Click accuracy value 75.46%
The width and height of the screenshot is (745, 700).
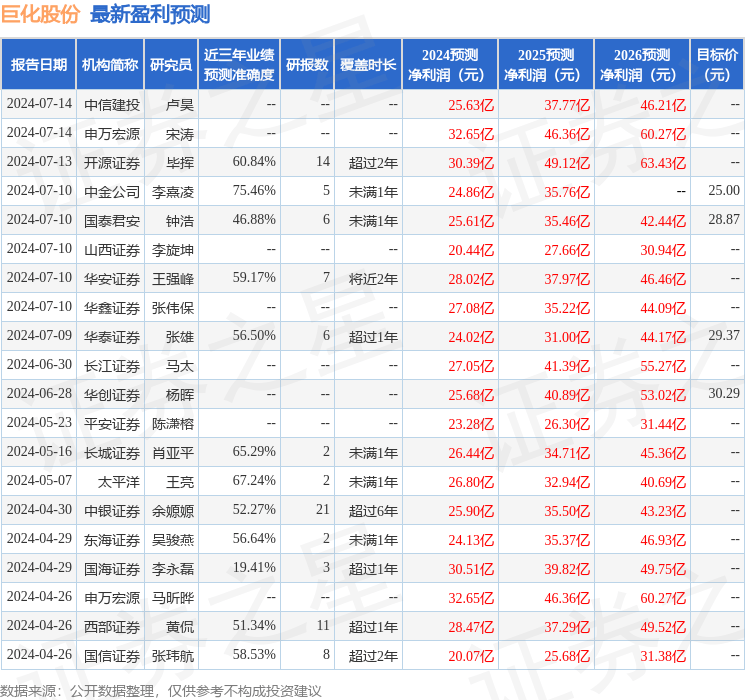(254, 191)
